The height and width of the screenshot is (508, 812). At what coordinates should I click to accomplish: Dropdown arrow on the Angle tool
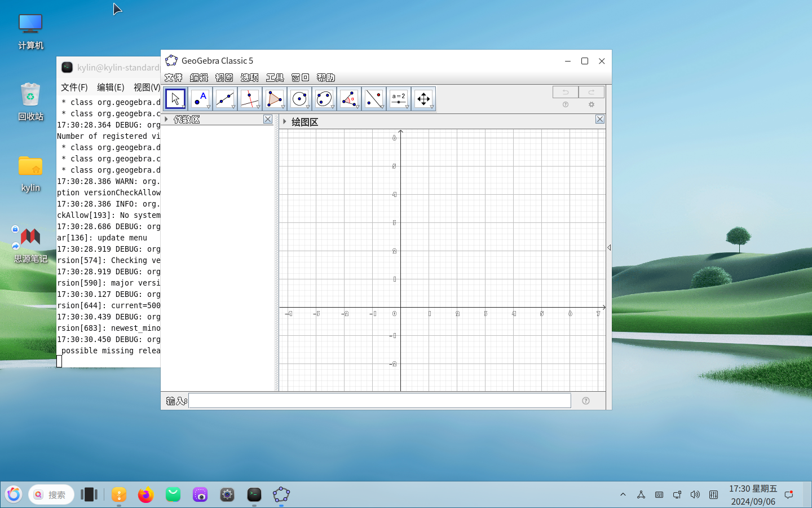coord(358,107)
